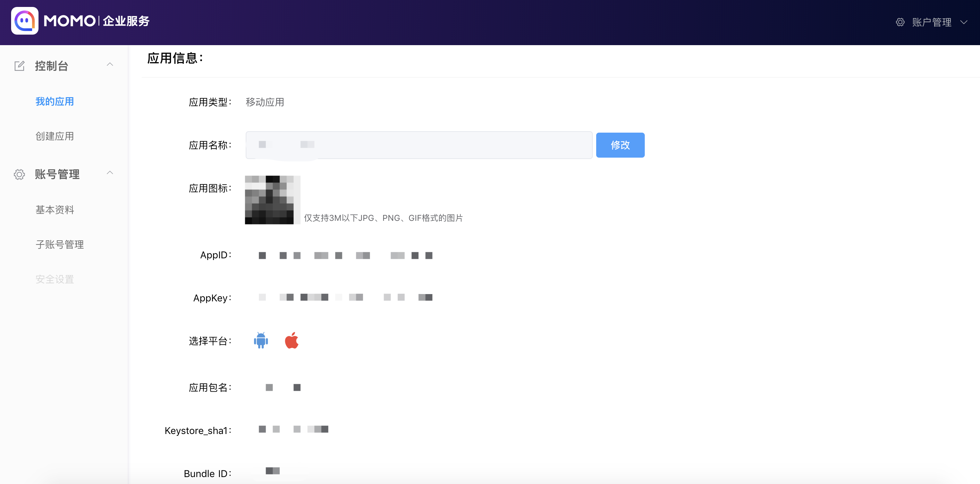Click the blurred Keystore_sha1 value
980x484 pixels.
point(293,429)
